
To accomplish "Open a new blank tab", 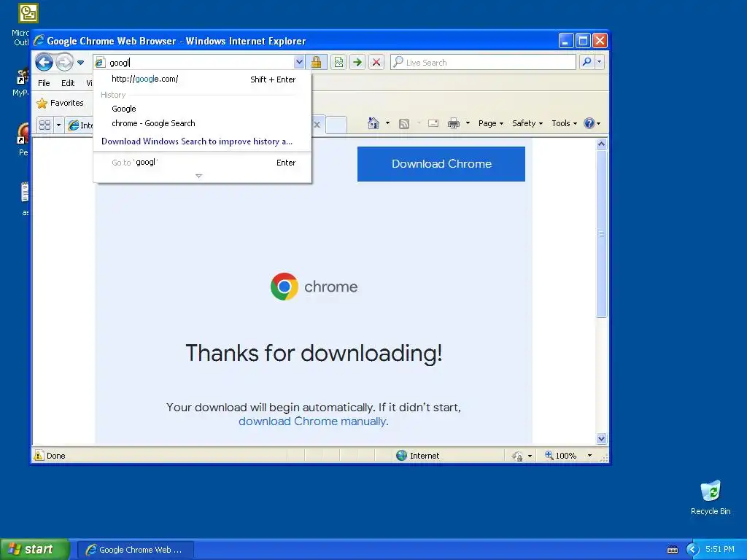I will click(x=336, y=125).
